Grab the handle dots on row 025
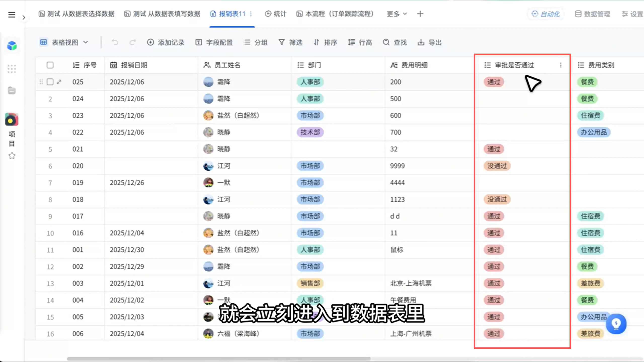Screen dimensions: 644x362 click(x=41, y=82)
